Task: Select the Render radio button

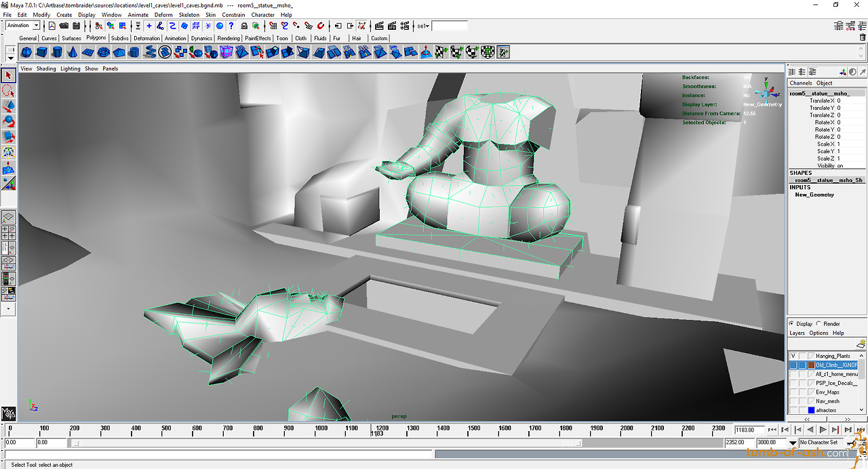Action: point(818,324)
